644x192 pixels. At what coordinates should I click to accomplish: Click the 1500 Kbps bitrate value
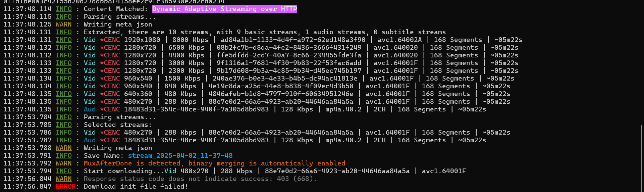(182, 79)
